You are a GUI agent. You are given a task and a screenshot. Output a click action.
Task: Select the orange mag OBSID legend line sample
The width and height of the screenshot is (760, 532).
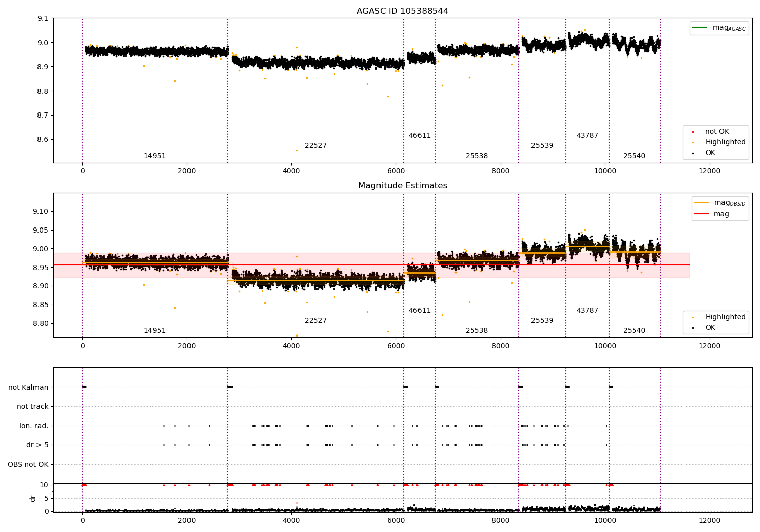click(x=702, y=202)
